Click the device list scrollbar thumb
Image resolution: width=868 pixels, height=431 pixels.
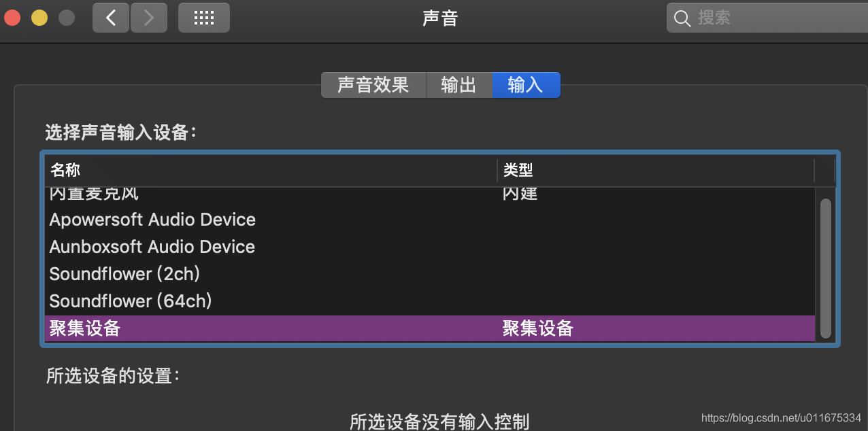(826, 268)
